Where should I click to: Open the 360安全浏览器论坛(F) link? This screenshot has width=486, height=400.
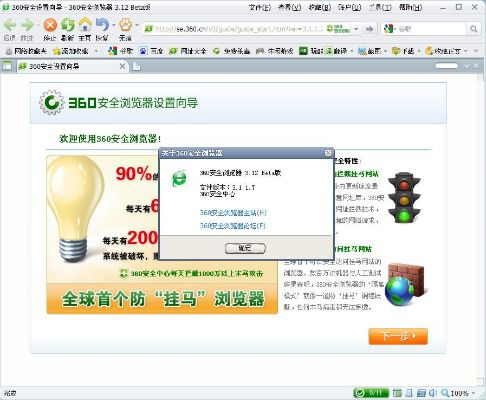point(232,226)
